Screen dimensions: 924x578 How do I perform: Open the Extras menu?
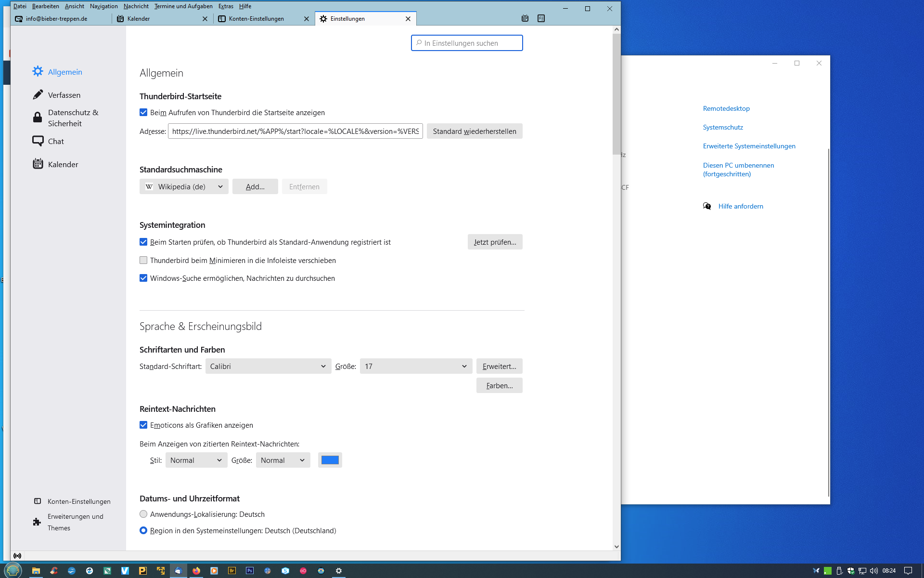(x=226, y=6)
